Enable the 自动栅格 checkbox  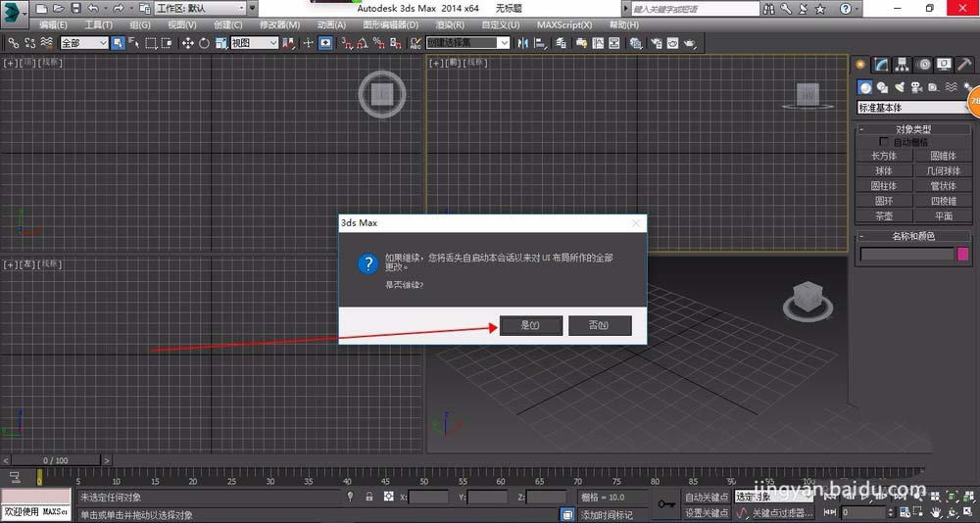[883, 142]
